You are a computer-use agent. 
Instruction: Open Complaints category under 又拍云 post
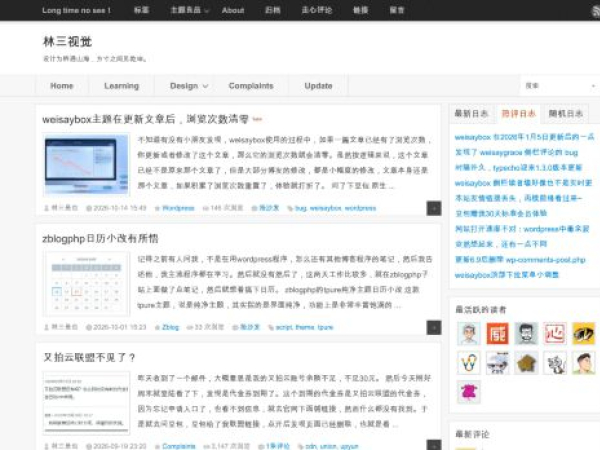tap(179, 446)
